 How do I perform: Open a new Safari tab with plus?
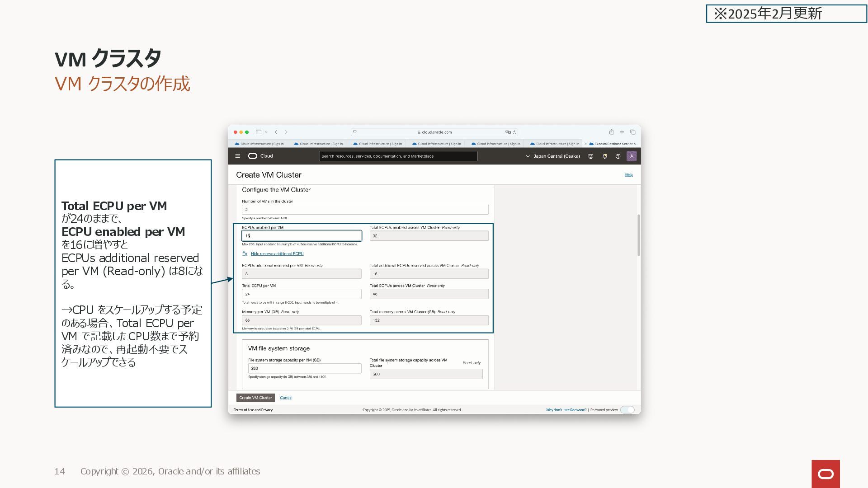point(622,132)
